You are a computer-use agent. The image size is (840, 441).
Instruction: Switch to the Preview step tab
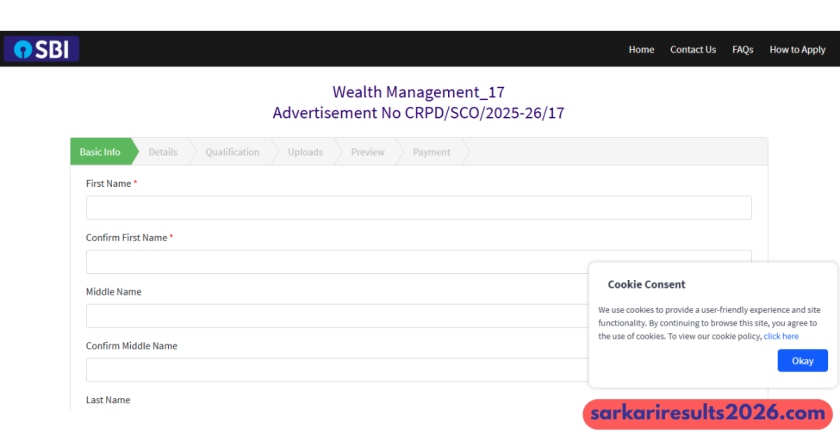tap(367, 152)
